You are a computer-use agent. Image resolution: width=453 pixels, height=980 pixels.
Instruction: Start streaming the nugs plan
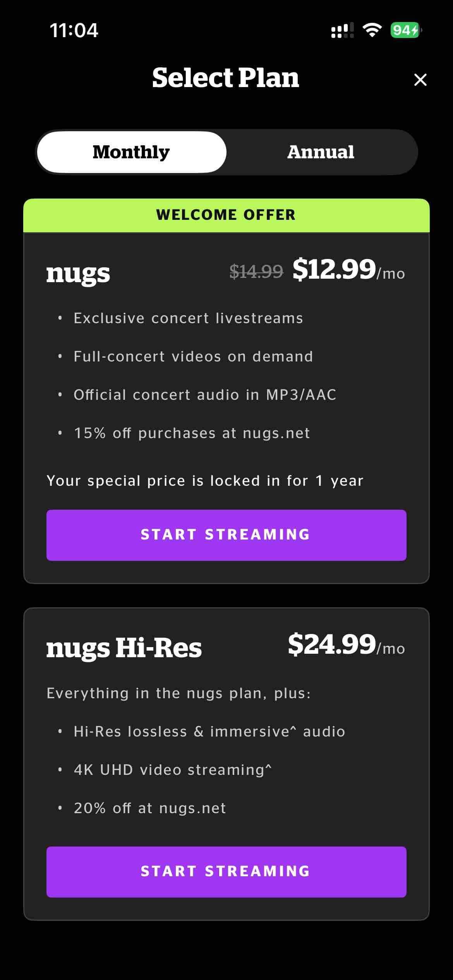(x=226, y=535)
